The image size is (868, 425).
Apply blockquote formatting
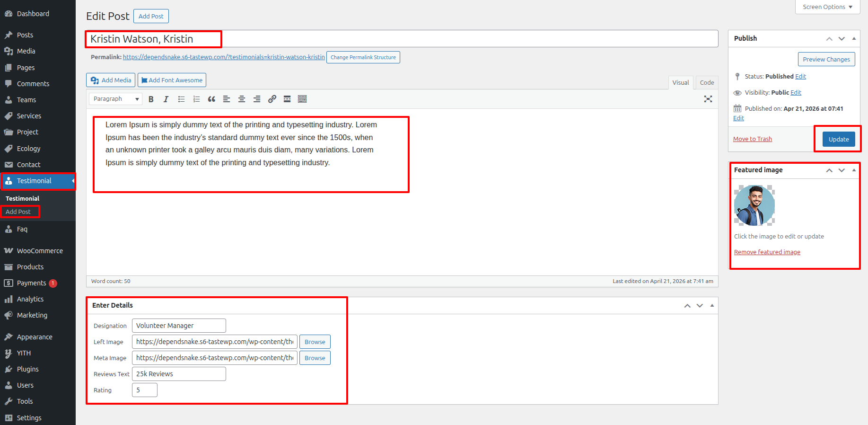tap(211, 99)
